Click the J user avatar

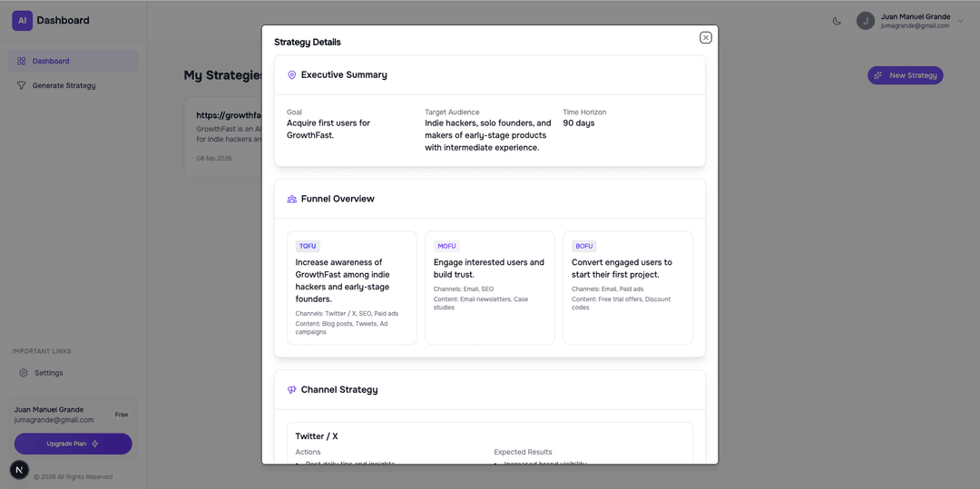click(866, 21)
